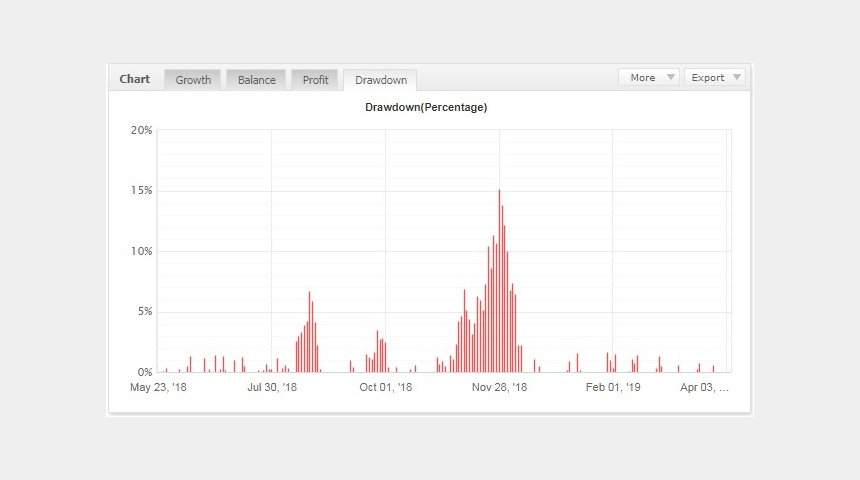This screenshot has width=860, height=480.
Task: Click the 20% y-axis label
Action: [142, 130]
